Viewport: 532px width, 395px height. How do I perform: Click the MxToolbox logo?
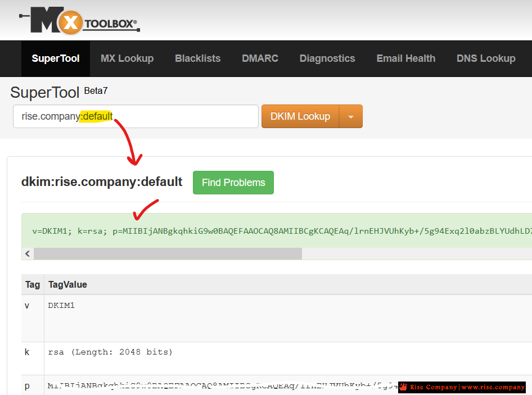coord(79,21)
